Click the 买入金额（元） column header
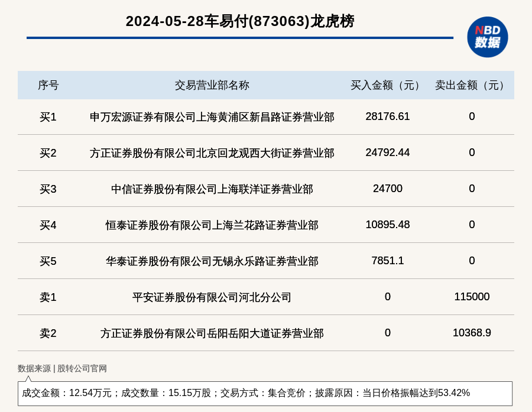 [387, 85]
